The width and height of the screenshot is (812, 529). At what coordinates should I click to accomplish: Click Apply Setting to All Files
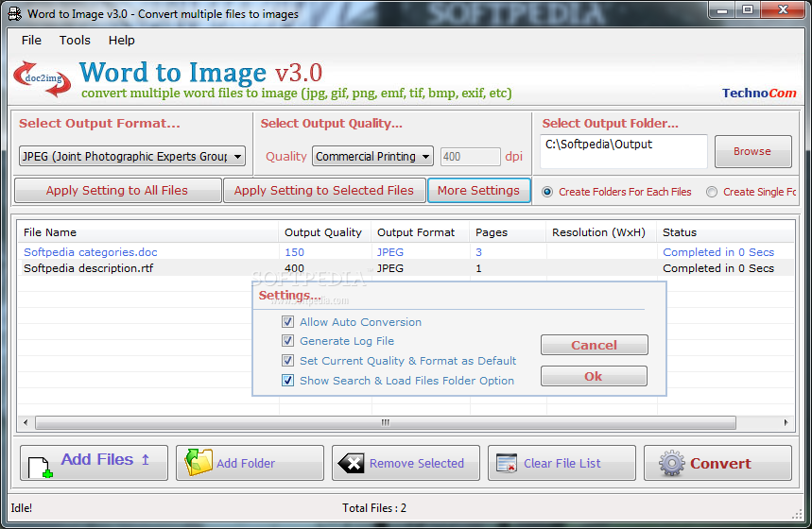[x=117, y=191]
